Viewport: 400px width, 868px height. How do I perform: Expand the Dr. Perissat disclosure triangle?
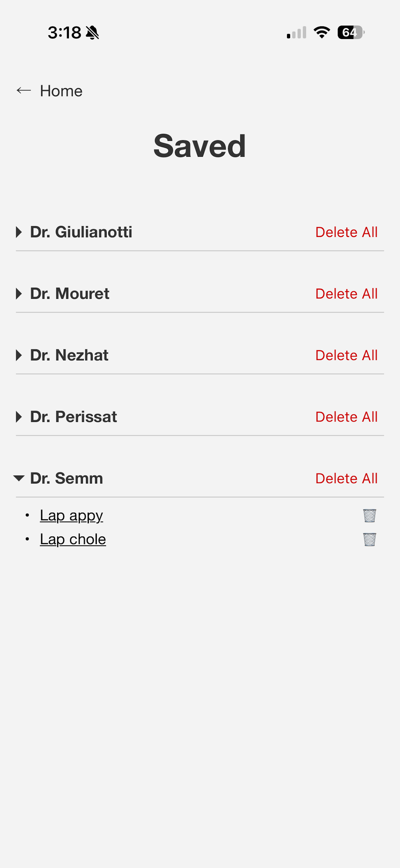[x=19, y=417]
